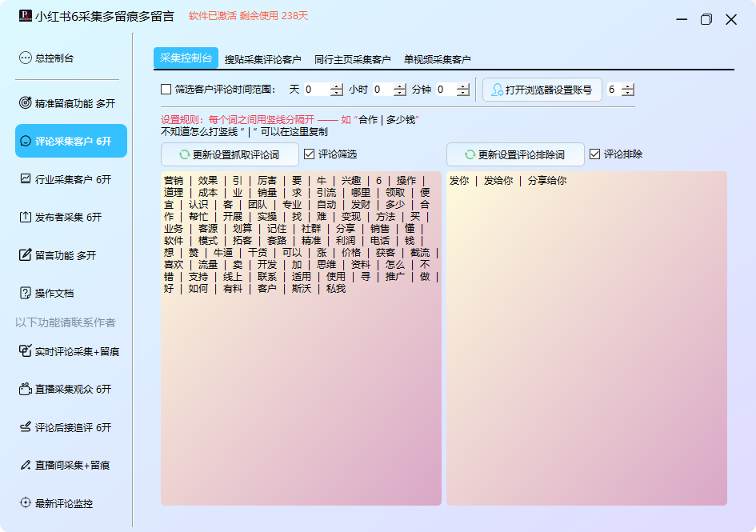756x532 pixels.
Task: Decrease the browser count spinner value
Action: pyautogui.click(x=628, y=94)
